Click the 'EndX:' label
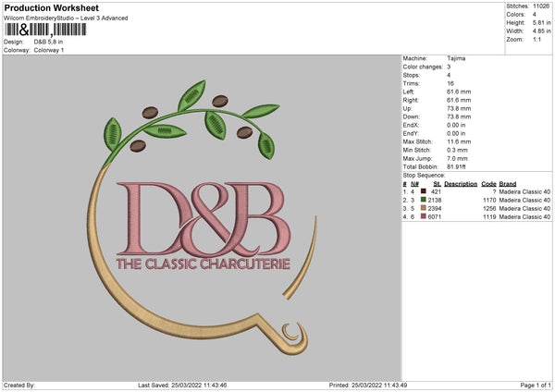 (x=411, y=125)
